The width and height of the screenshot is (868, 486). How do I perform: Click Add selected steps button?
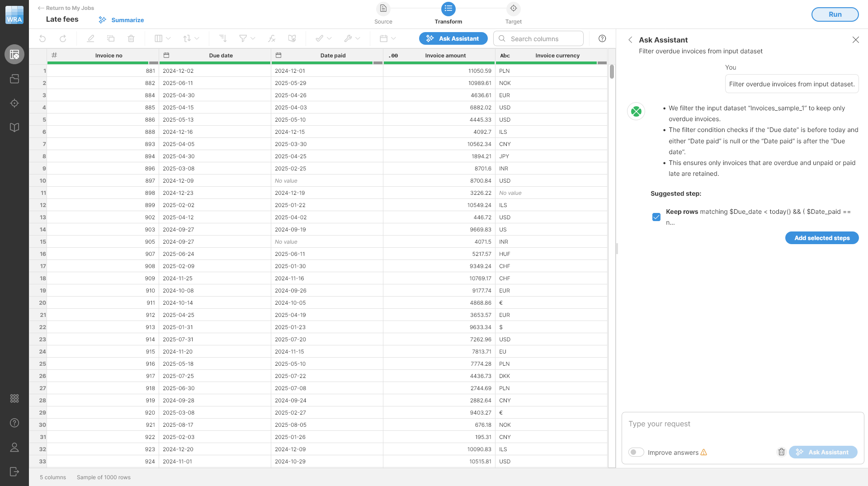(821, 238)
